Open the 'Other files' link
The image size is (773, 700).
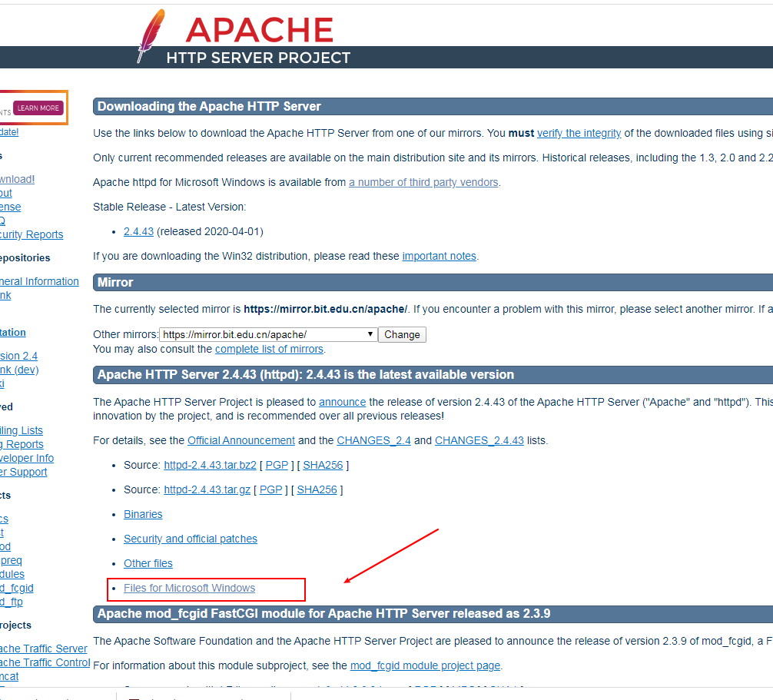(x=148, y=564)
